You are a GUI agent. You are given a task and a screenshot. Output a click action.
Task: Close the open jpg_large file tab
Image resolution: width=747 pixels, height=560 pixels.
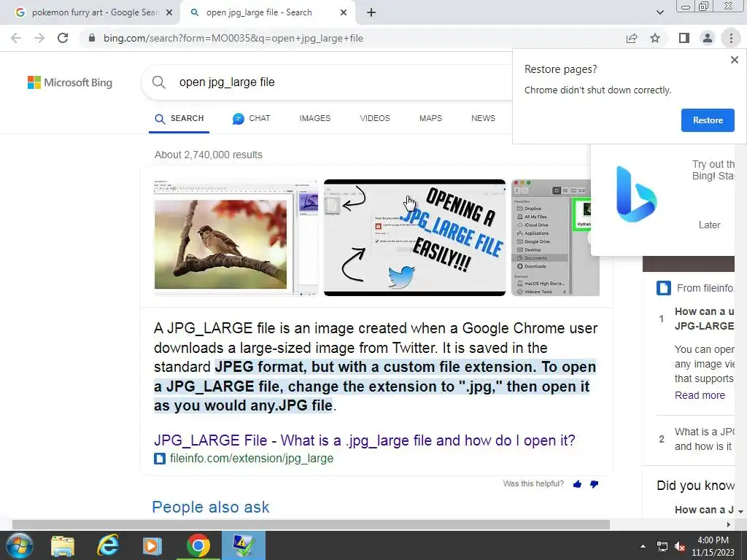coord(344,13)
